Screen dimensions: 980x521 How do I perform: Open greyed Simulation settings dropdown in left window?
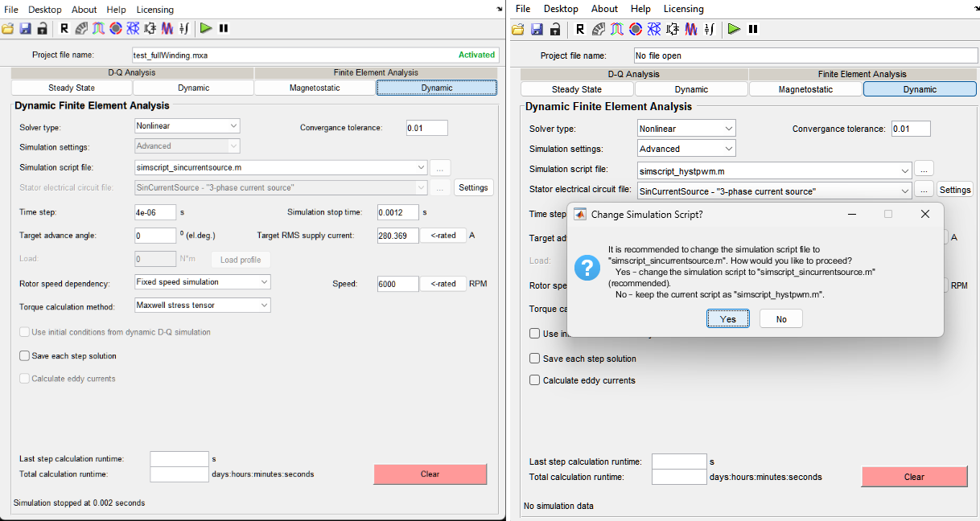(187, 146)
